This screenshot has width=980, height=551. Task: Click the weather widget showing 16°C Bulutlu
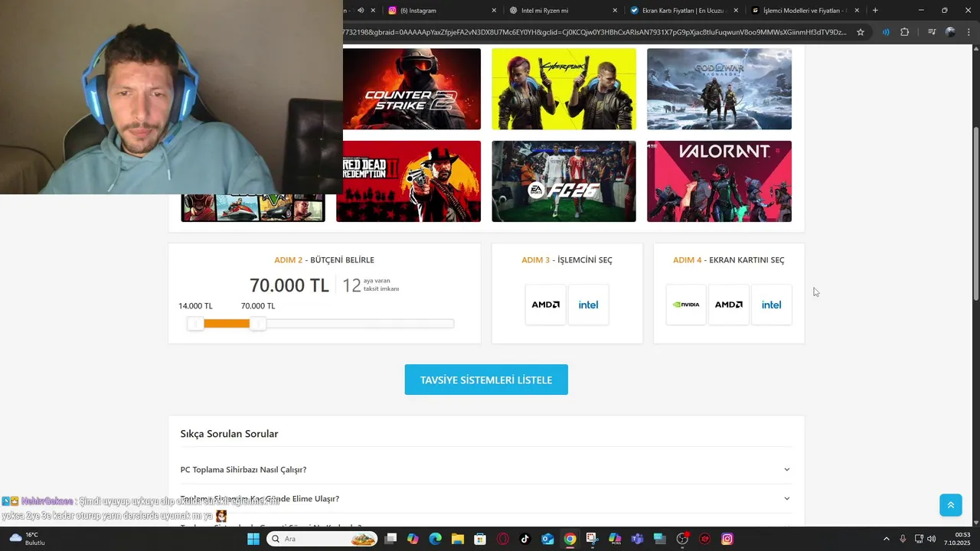click(27, 539)
